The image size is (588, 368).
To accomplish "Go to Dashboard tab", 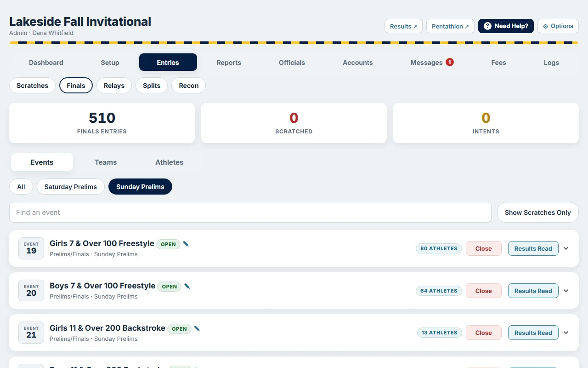I will (46, 63).
